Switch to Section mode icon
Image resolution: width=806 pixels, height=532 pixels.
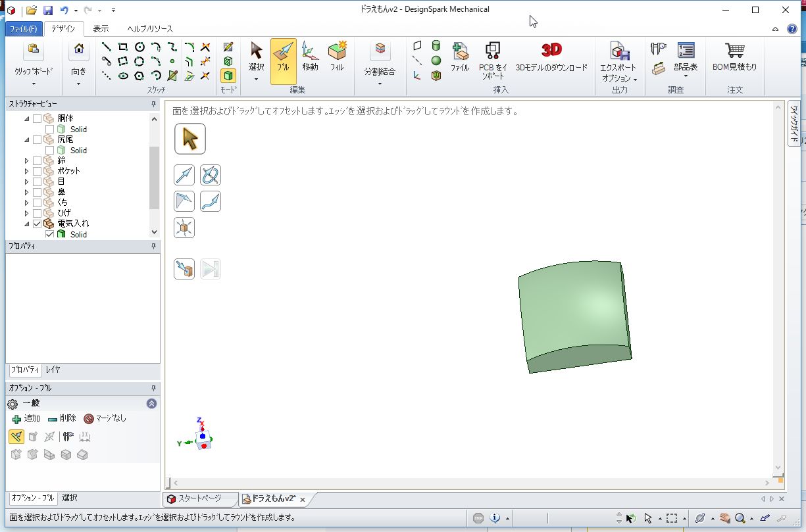(228, 61)
